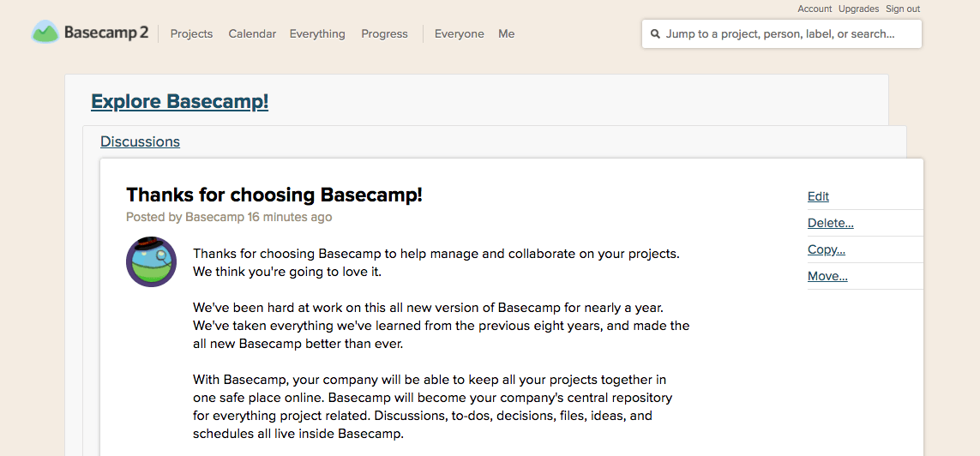Go back to Discussions
Image resolution: width=980 pixels, height=456 pixels.
pos(140,141)
